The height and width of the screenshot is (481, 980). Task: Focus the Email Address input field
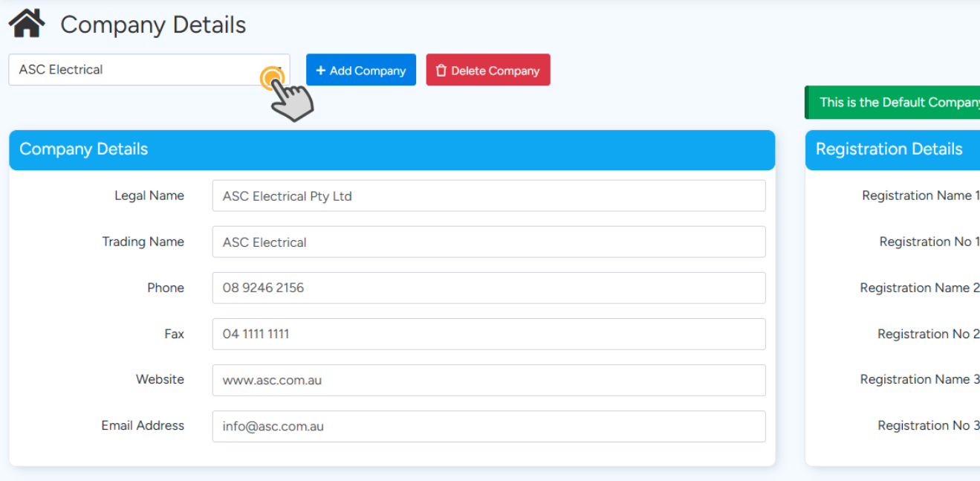click(x=488, y=427)
